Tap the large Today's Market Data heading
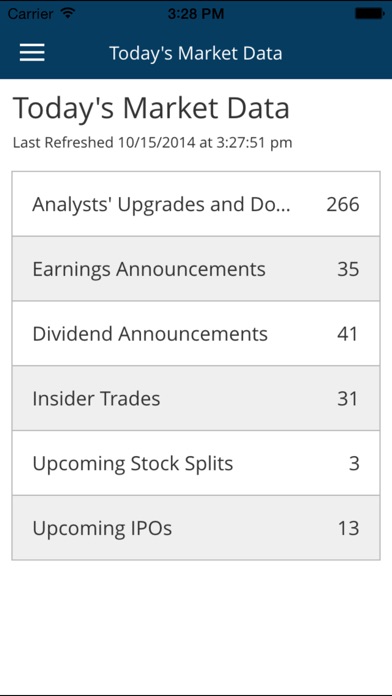The width and height of the screenshot is (392, 696). [x=151, y=108]
